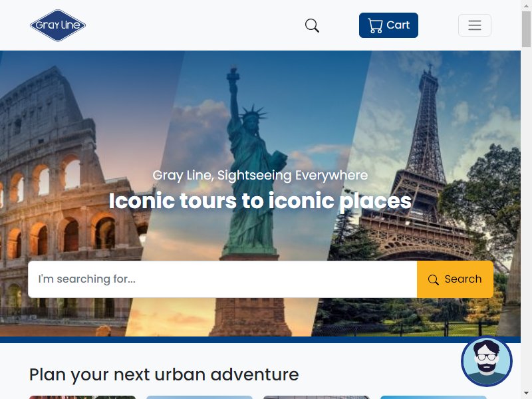
Task: Click the scrollbar down arrow
Action: click(526, 394)
